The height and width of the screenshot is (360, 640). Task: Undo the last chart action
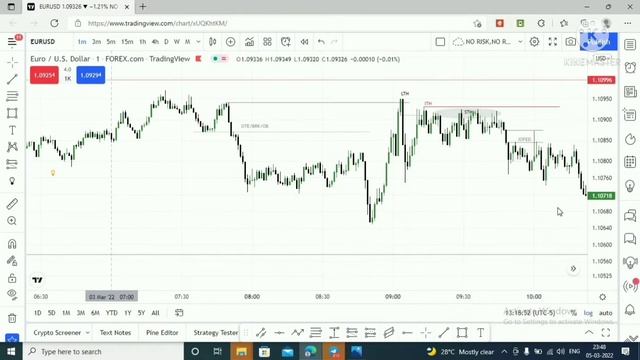tap(321, 42)
